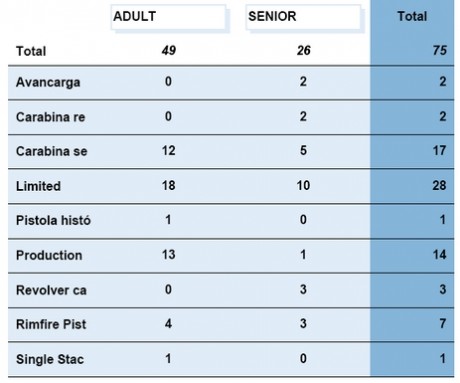Select the ADULT column header box
The image size is (460, 383).
(169, 17)
